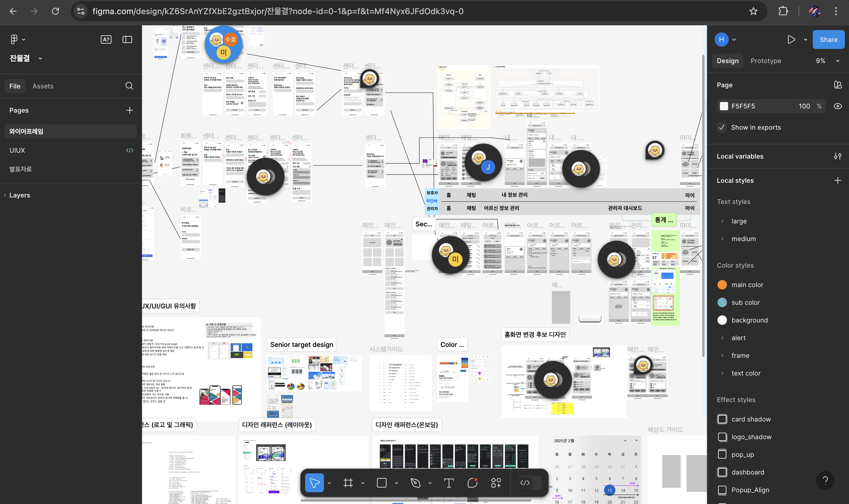
Task: Click the main color orange swatch
Action: click(x=722, y=285)
